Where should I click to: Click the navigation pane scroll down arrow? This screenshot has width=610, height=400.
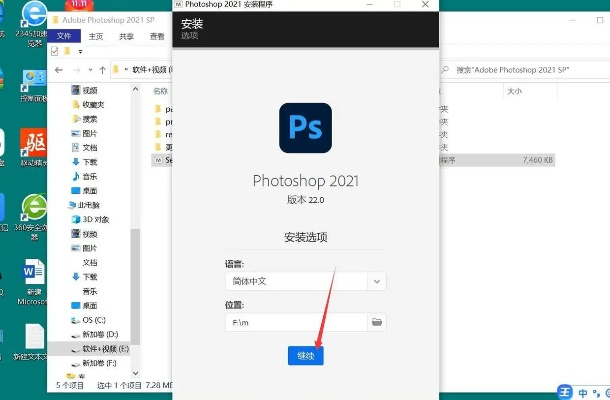pos(135,373)
